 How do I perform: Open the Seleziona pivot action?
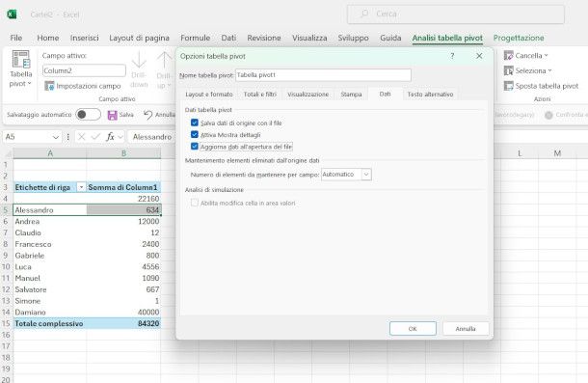coord(527,70)
